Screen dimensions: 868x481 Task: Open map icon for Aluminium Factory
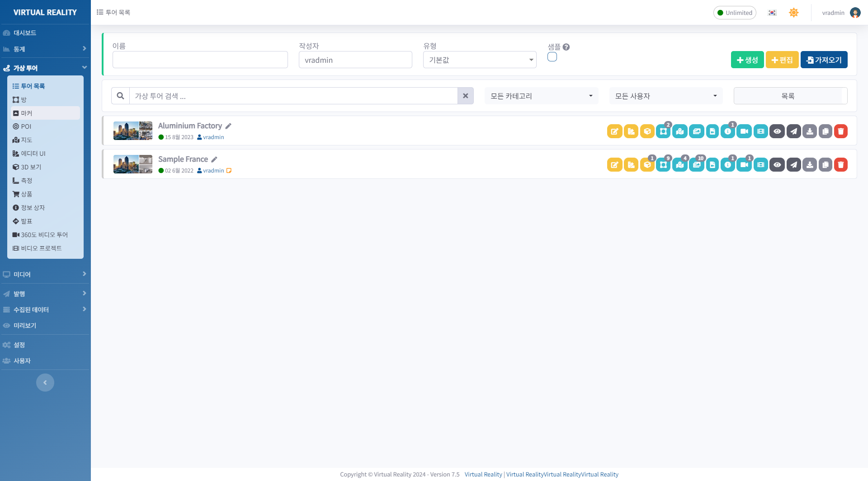click(x=679, y=131)
